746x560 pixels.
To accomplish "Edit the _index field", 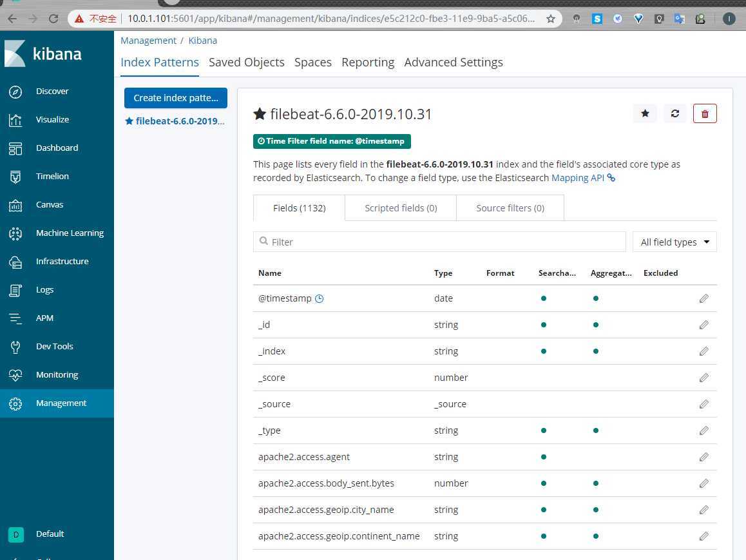I will (704, 351).
